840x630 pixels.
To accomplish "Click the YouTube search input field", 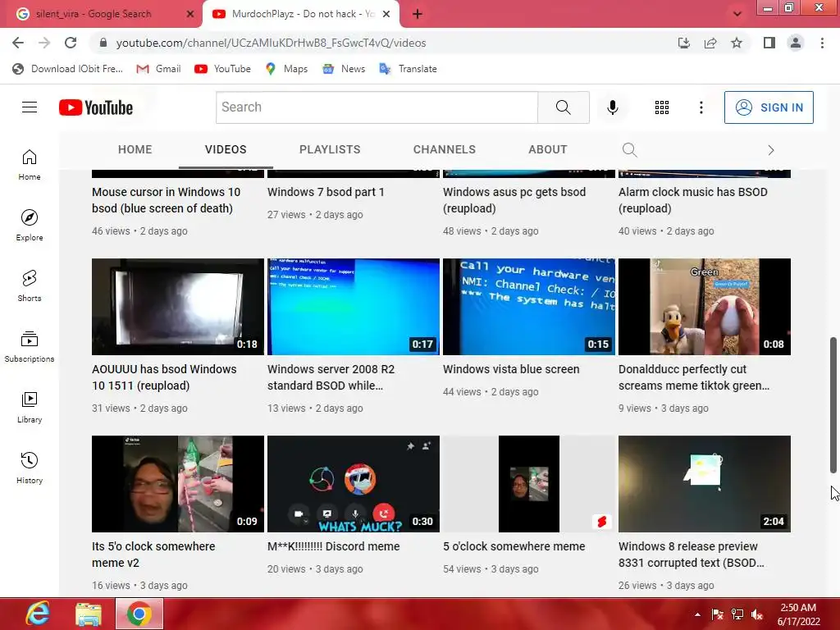I will pos(377,107).
